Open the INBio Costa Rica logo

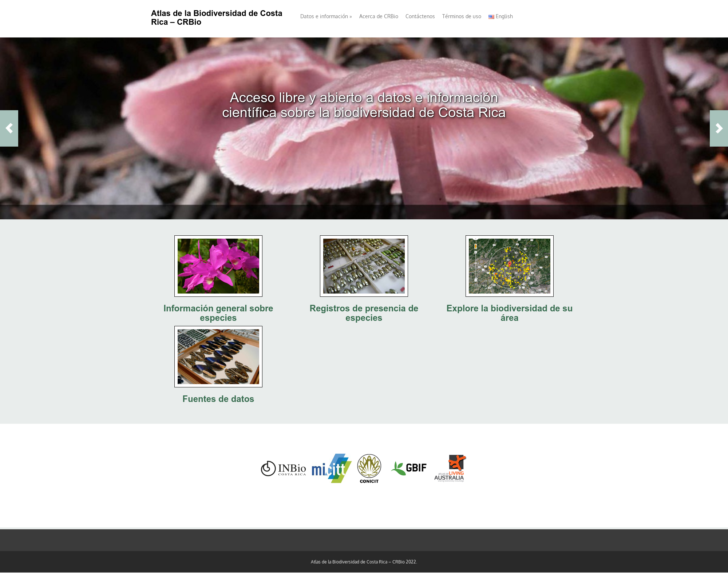[x=283, y=469]
